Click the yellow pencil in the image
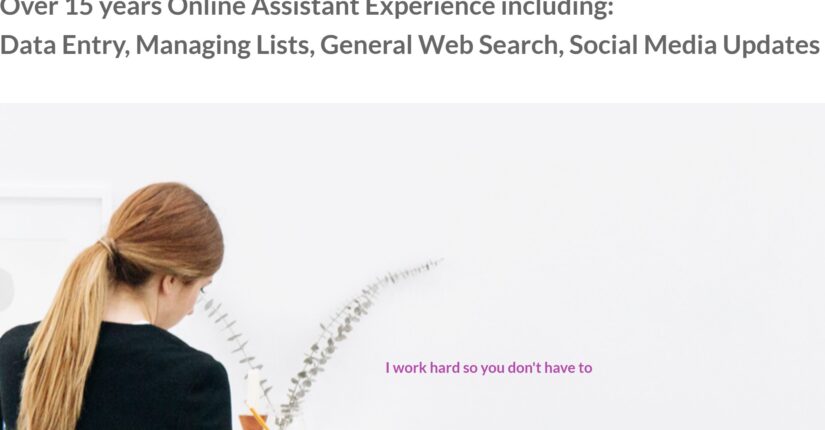This screenshot has height=430, width=825. point(258,417)
